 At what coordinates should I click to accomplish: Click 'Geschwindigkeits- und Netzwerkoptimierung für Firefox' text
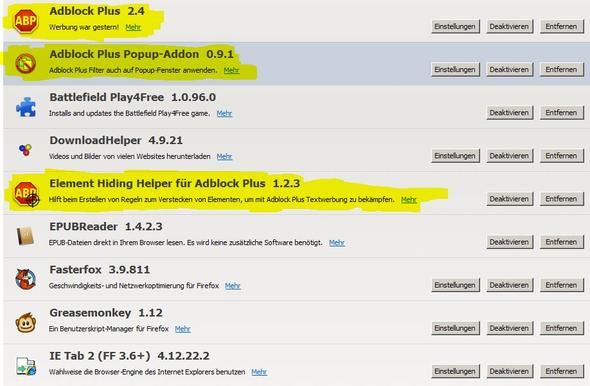[134, 286]
